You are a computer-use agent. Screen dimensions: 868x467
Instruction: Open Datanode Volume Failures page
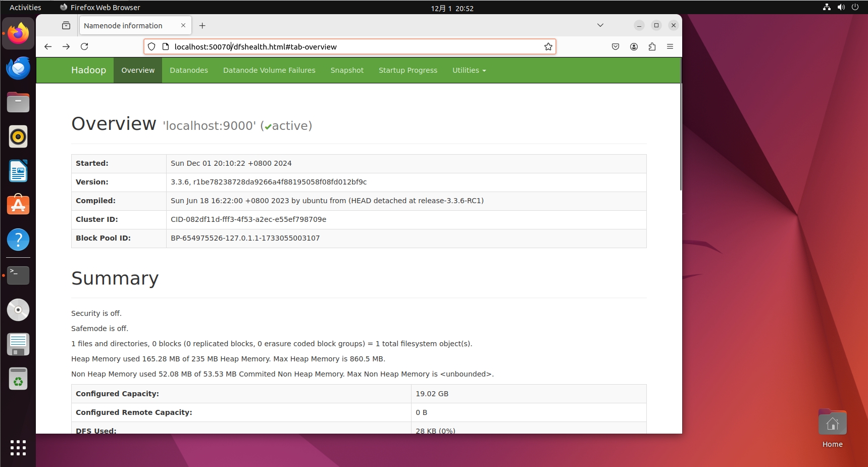[269, 70]
